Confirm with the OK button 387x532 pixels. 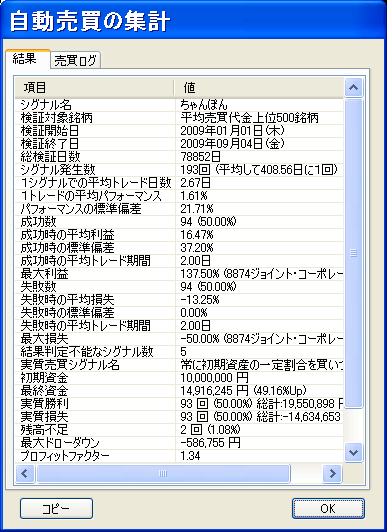pyautogui.click(x=328, y=508)
